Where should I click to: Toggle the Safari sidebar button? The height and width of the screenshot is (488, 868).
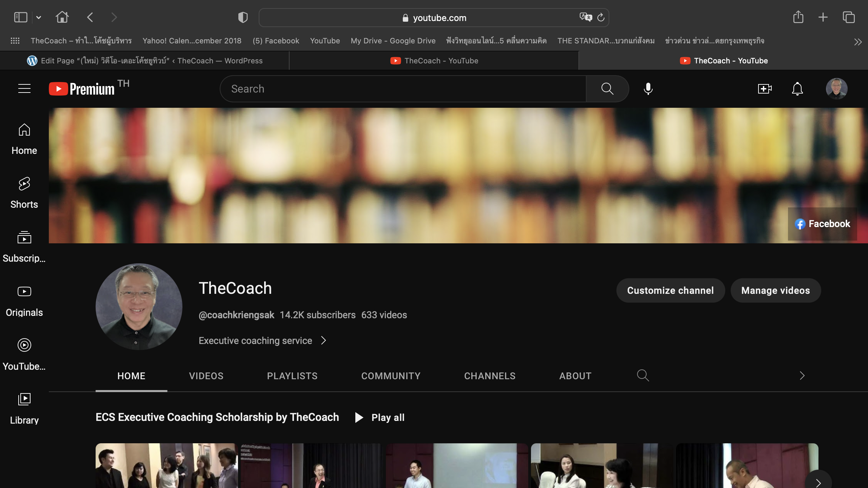coord(20,17)
